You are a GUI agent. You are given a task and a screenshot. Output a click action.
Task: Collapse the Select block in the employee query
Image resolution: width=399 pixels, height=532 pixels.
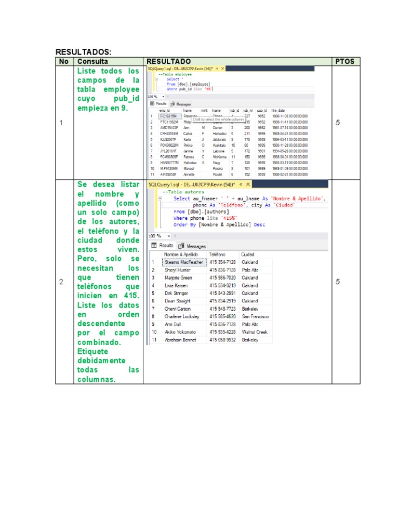pyautogui.click(x=156, y=79)
